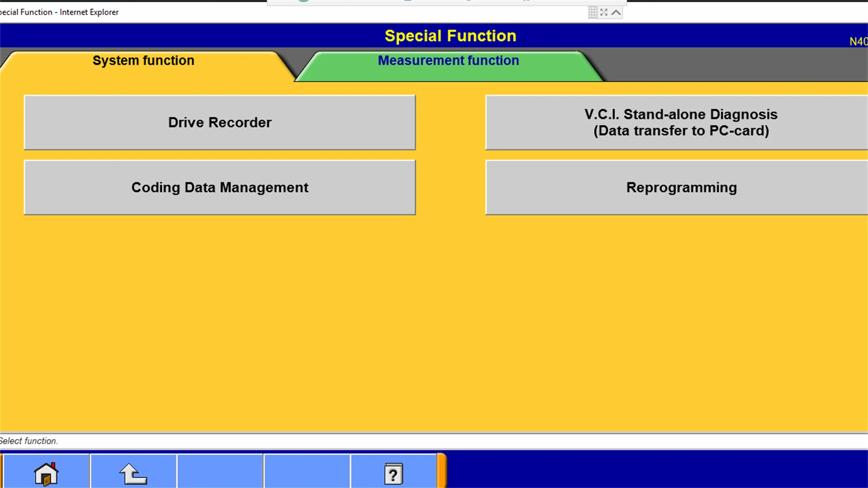Click the Drive Recorder button
868x488 pixels.
(x=219, y=122)
